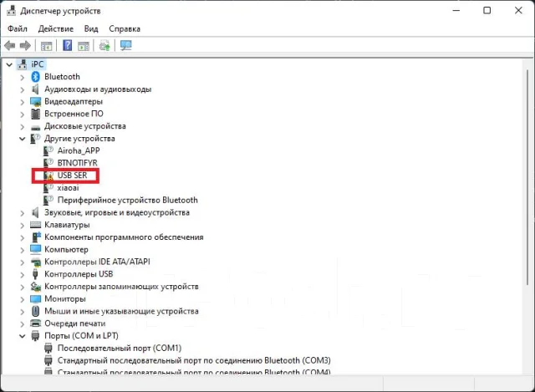This screenshot has width=535, height=392.
Task: Click the port icon for Порты (COM и LPT)
Action: [x=35, y=336]
